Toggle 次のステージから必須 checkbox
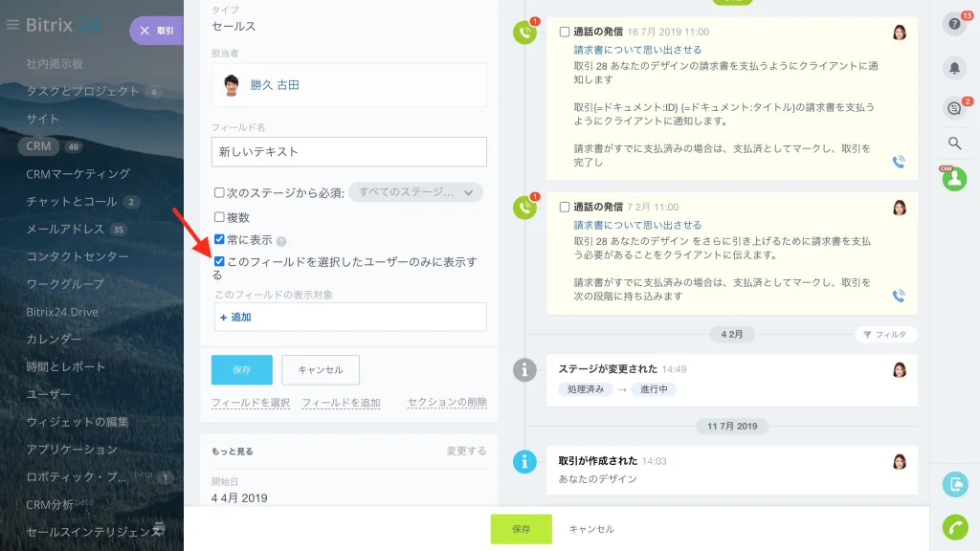The width and height of the screenshot is (980, 551). [219, 192]
